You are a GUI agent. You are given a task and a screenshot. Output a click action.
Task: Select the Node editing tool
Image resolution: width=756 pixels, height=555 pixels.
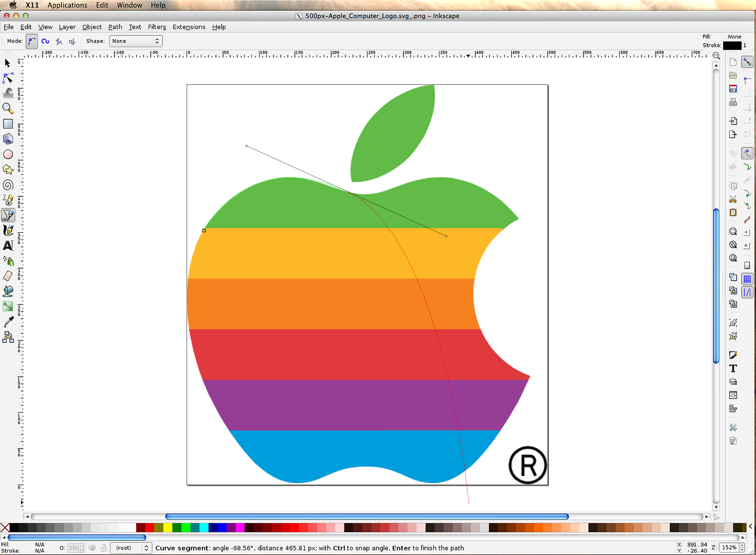pos(8,78)
